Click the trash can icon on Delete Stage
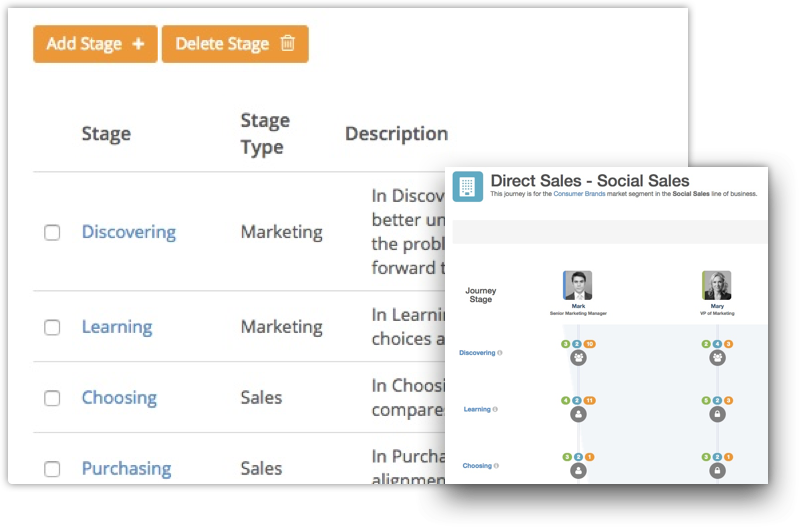Screen dimensions: 799x527 coord(288,43)
